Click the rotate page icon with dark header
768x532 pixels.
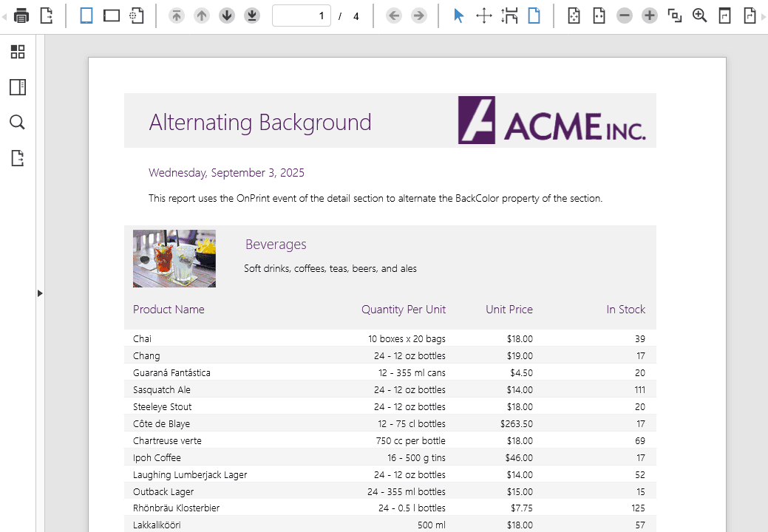725,16
